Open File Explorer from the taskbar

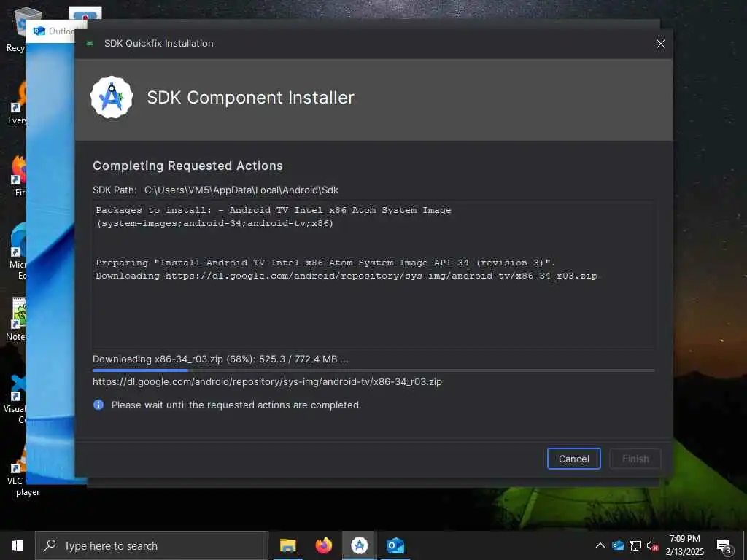point(287,545)
